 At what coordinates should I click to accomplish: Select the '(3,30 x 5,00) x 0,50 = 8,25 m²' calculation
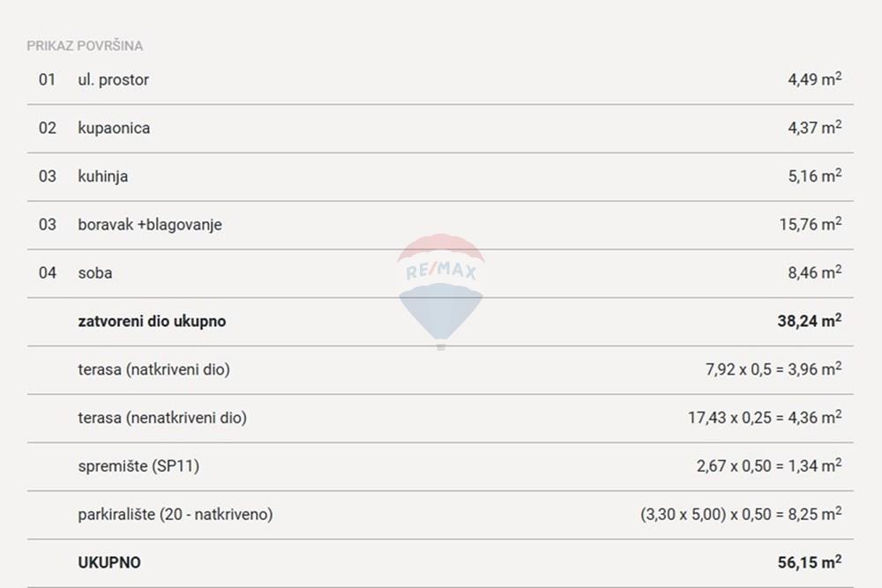[741, 513]
